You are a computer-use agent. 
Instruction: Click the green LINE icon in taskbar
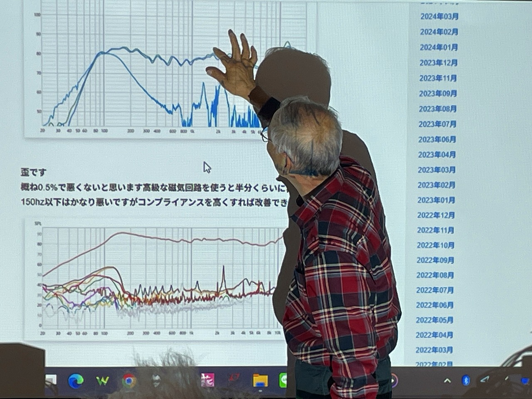(283, 380)
